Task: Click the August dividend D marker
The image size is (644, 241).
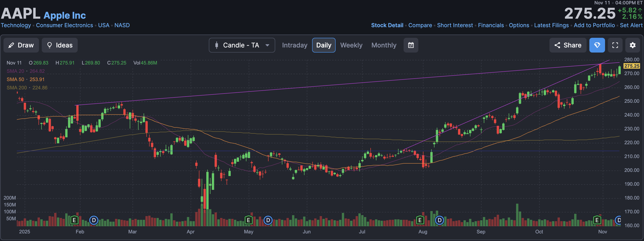Action: pyautogui.click(x=440, y=220)
